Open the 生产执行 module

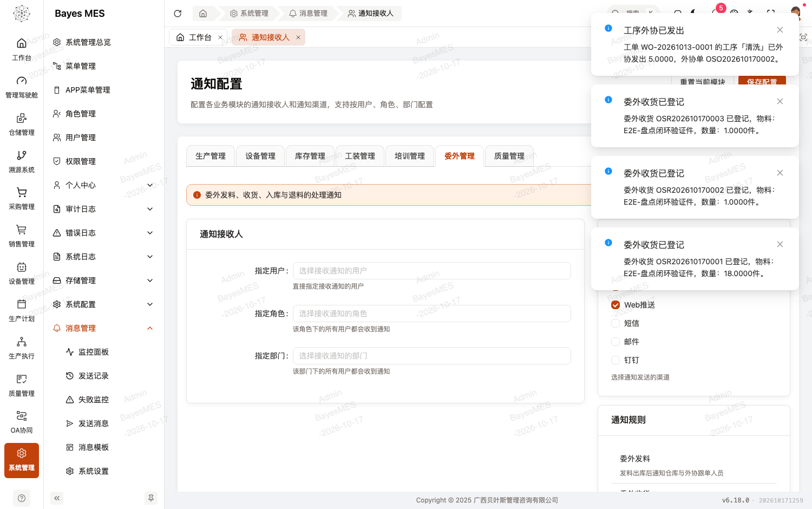point(22,348)
